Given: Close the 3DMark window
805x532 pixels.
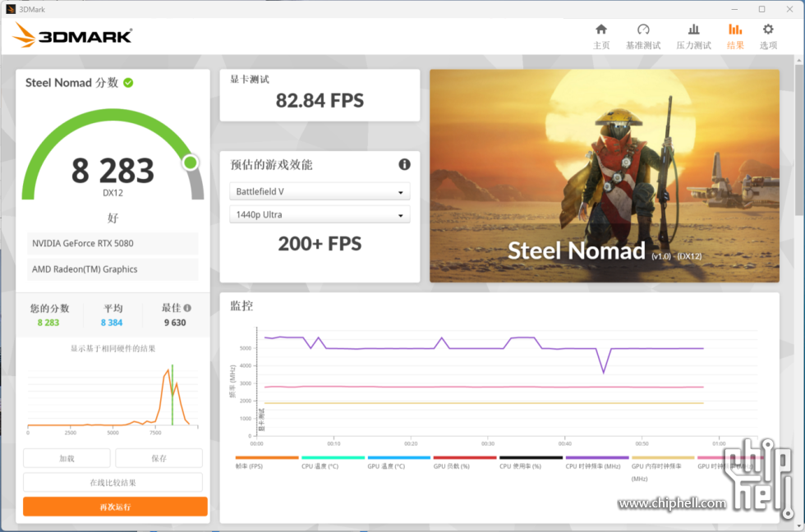Looking at the screenshot, I should click(789, 9).
